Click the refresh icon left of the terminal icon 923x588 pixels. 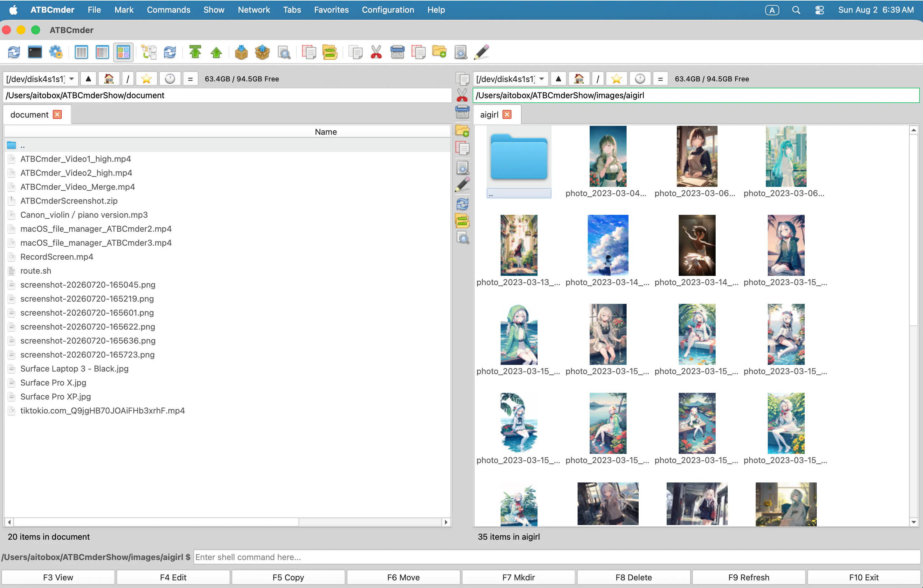14,52
